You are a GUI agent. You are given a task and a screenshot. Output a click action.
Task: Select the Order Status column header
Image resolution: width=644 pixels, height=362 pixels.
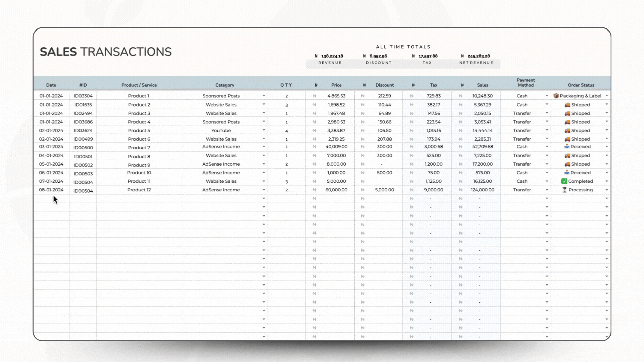point(581,85)
